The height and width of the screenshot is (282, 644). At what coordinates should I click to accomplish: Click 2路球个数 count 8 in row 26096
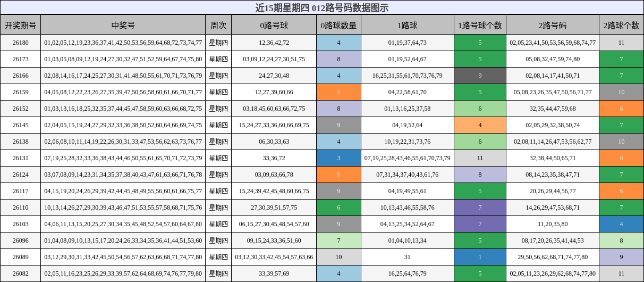pyautogui.click(x=621, y=240)
